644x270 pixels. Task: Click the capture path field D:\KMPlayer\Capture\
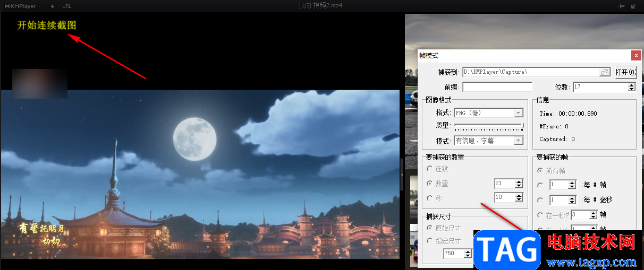click(531, 72)
